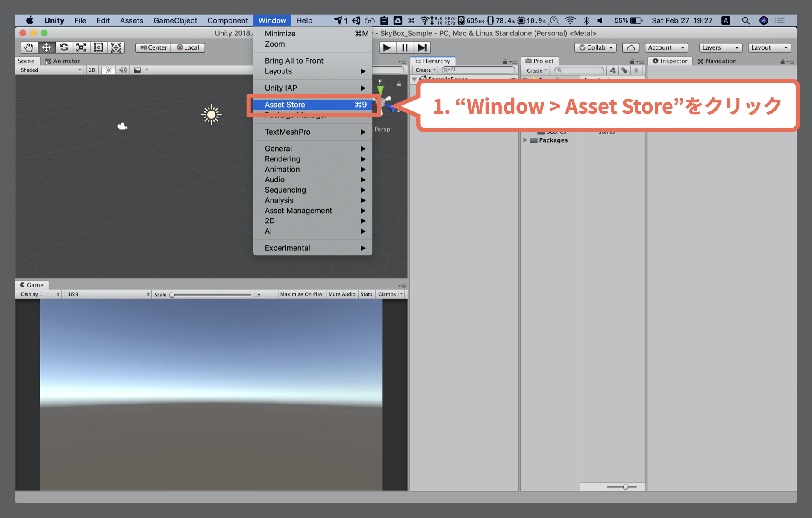The image size is (812, 518).
Task: Choose Bring All to Front
Action: tap(313, 61)
